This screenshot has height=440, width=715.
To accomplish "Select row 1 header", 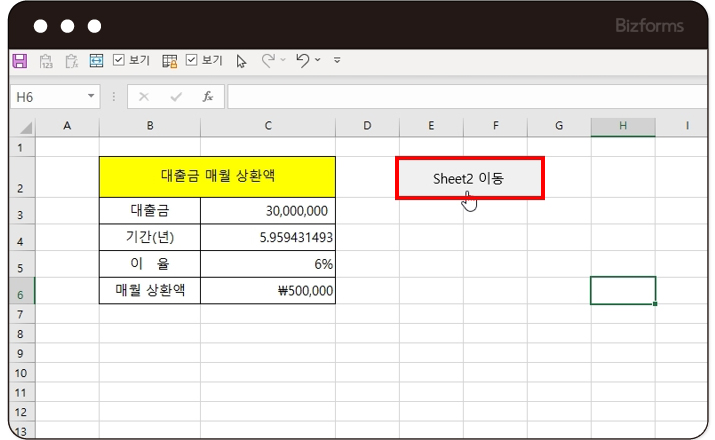I will pyautogui.click(x=22, y=147).
